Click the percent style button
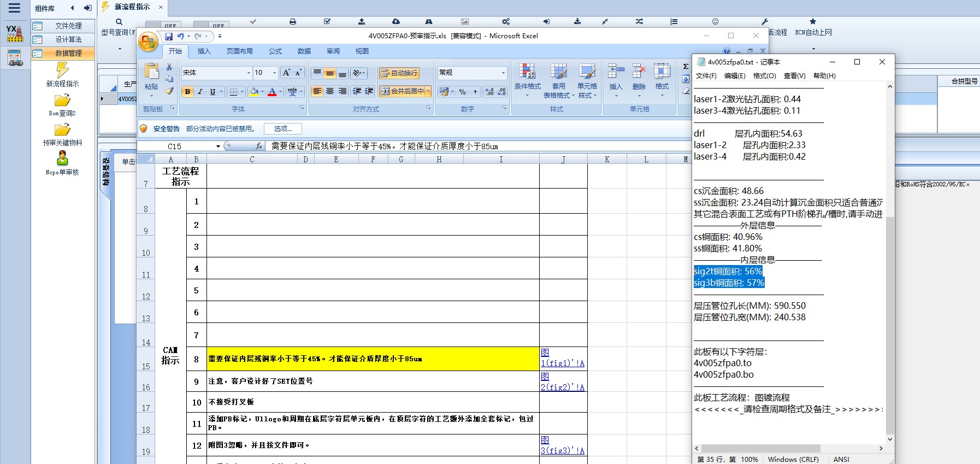 463,92
